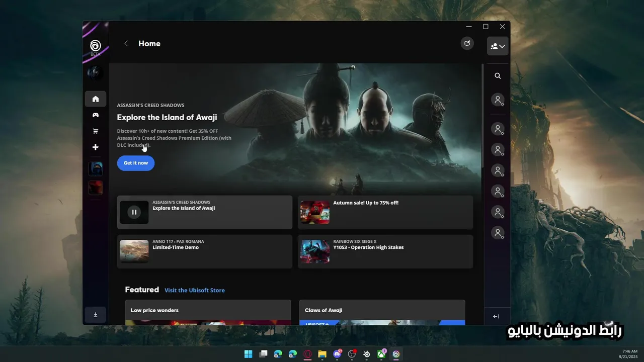
Task: Open the Games library controller icon
Action: (x=96, y=115)
